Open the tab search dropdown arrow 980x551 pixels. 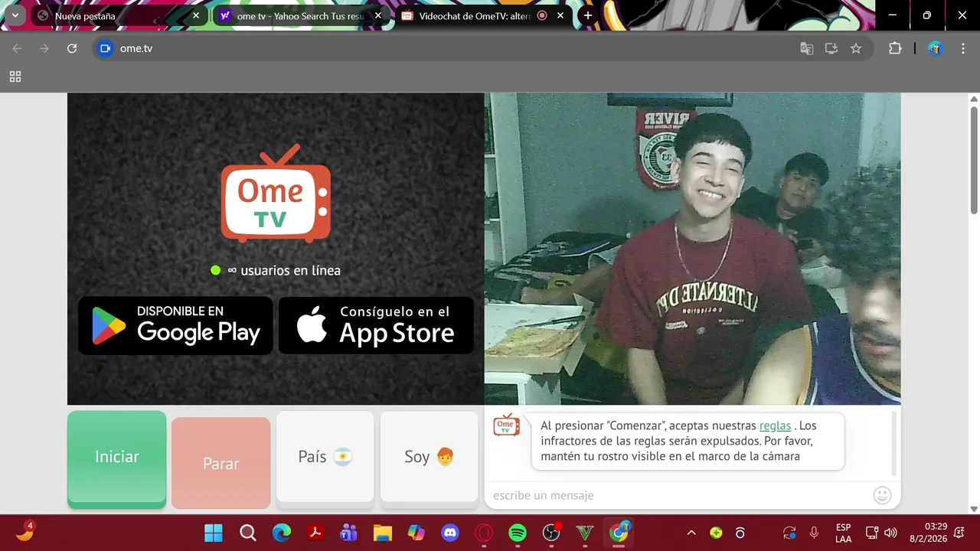(x=15, y=15)
